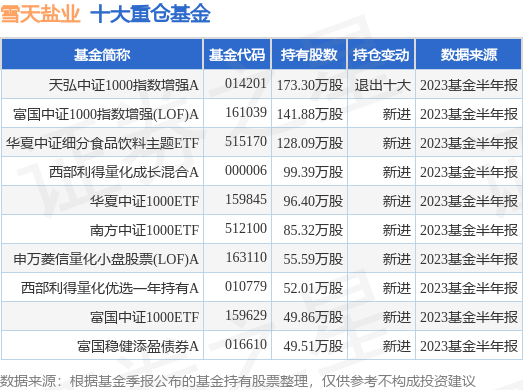523x390 pixels.
Task: Click the 十大重仓基金 heading
Action: (x=150, y=14)
